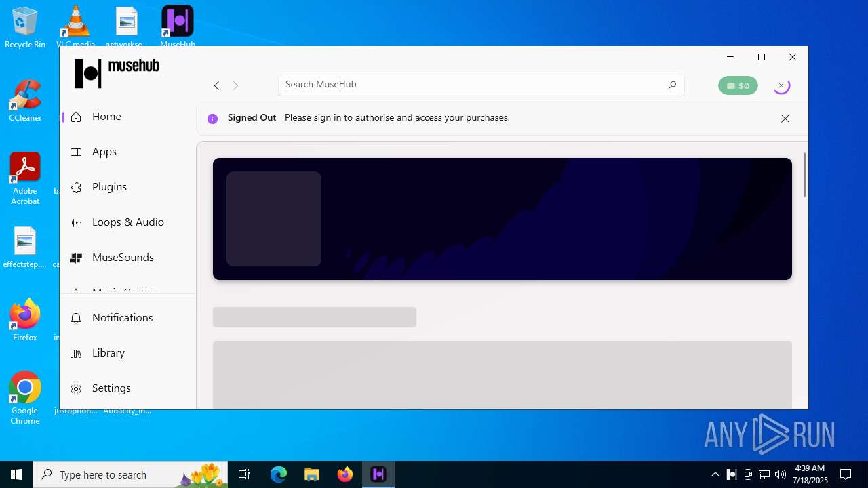Click the dark featured banner
Screen dimensions: 868x488
[502, 219]
